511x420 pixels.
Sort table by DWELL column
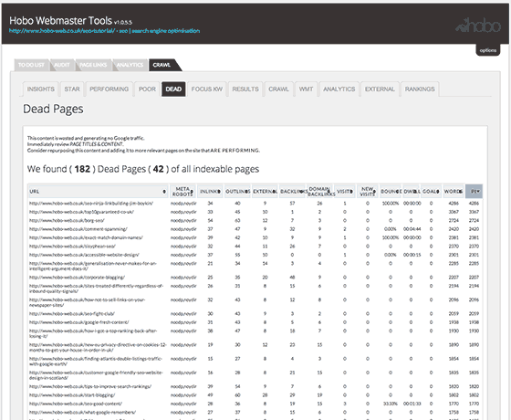point(411,192)
